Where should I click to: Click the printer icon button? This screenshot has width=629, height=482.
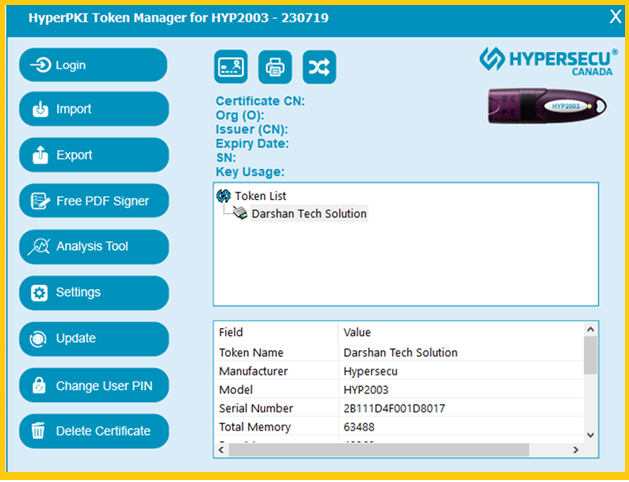tap(275, 67)
